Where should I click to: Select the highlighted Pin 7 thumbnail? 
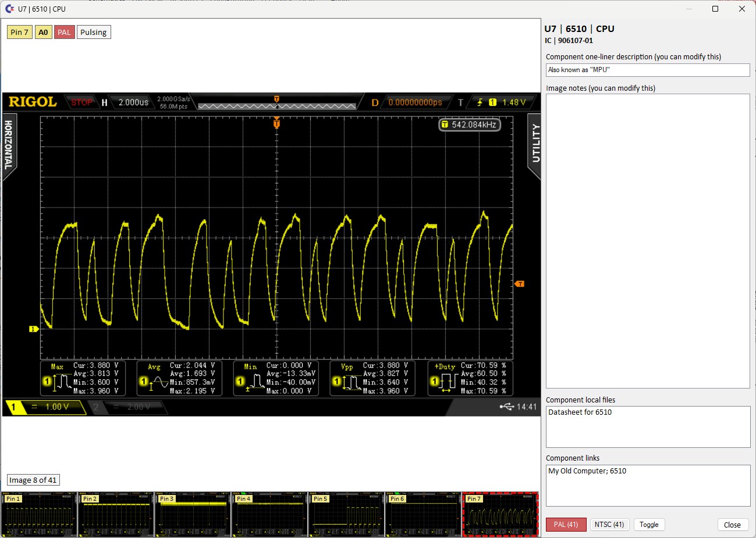pos(500,515)
